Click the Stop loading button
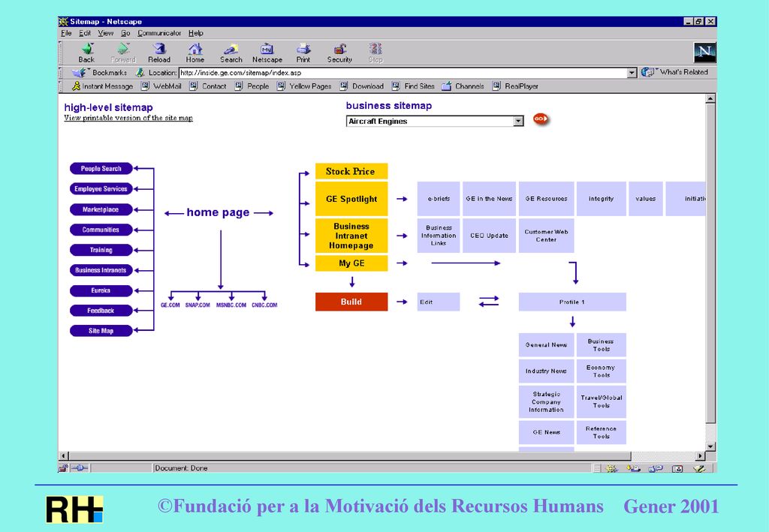Viewport: 769px width, 532px height. [375, 53]
